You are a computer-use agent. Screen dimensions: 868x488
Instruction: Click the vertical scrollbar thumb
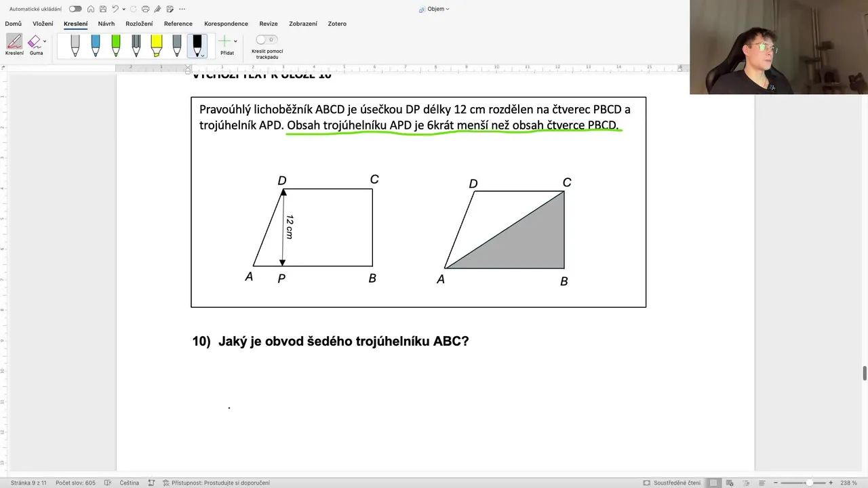click(x=865, y=373)
